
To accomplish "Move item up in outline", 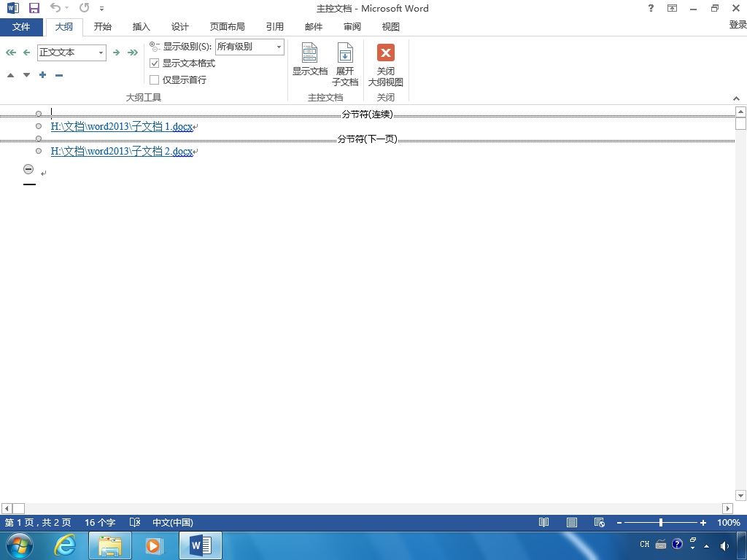I will [10, 75].
